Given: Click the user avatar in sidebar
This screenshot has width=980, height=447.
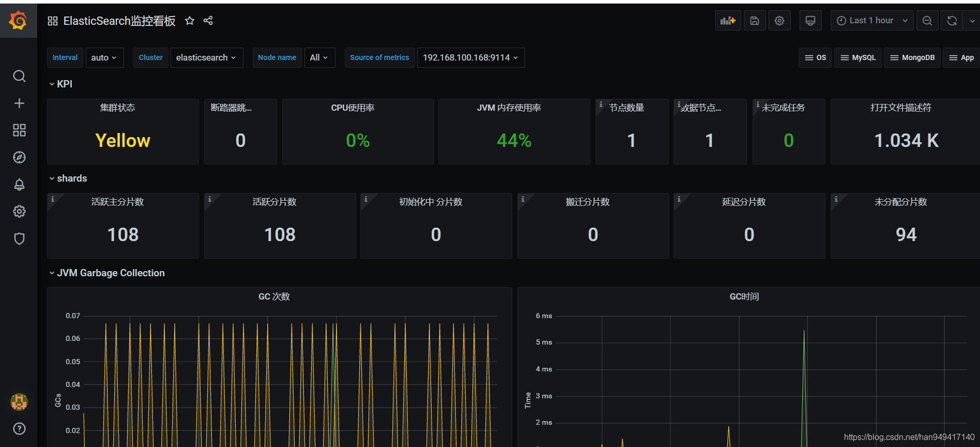Looking at the screenshot, I should (x=19, y=401).
